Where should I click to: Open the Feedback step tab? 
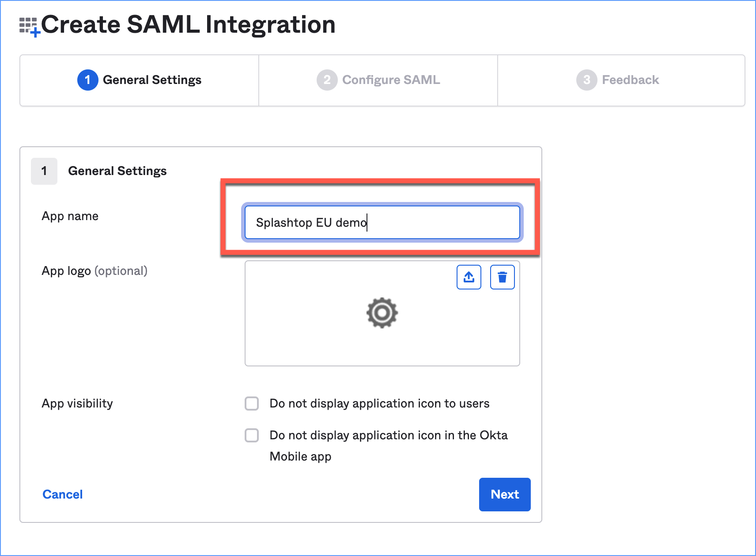tap(621, 80)
